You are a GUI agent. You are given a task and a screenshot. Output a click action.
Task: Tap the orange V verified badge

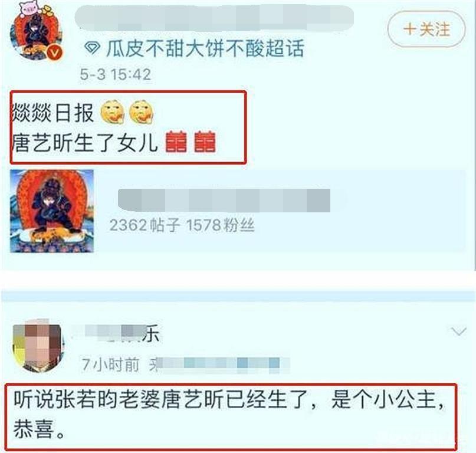[x=55, y=54]
